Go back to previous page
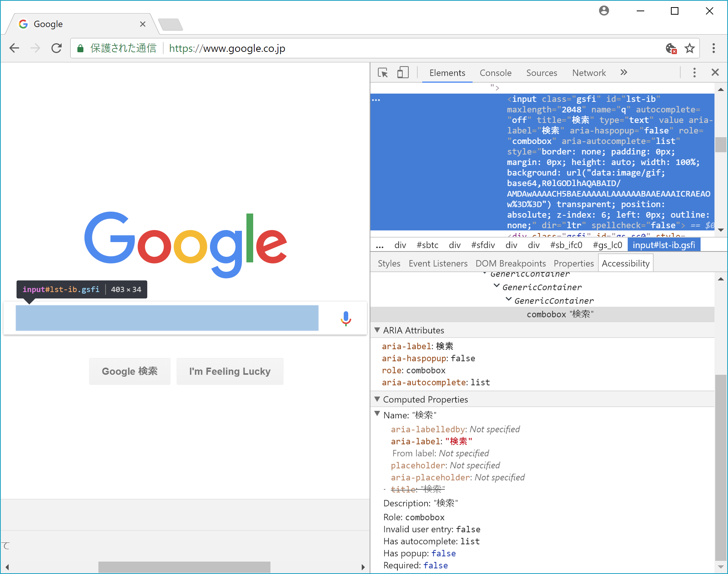 click(x=15, y=48)
